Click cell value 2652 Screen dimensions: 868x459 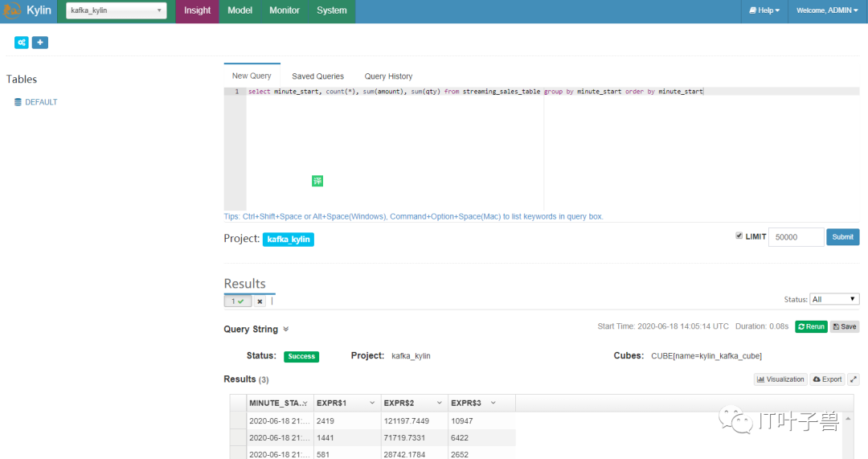click(x=460, y=454)
